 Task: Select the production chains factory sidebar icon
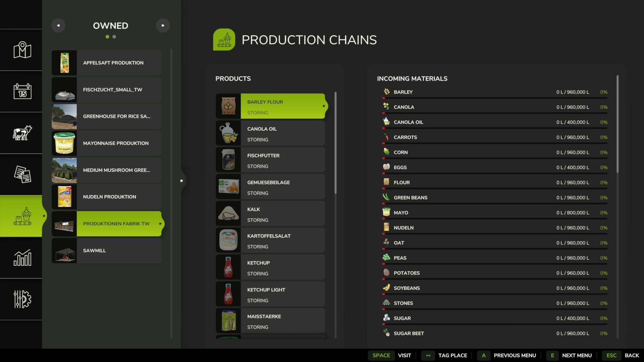click(22, 216)
